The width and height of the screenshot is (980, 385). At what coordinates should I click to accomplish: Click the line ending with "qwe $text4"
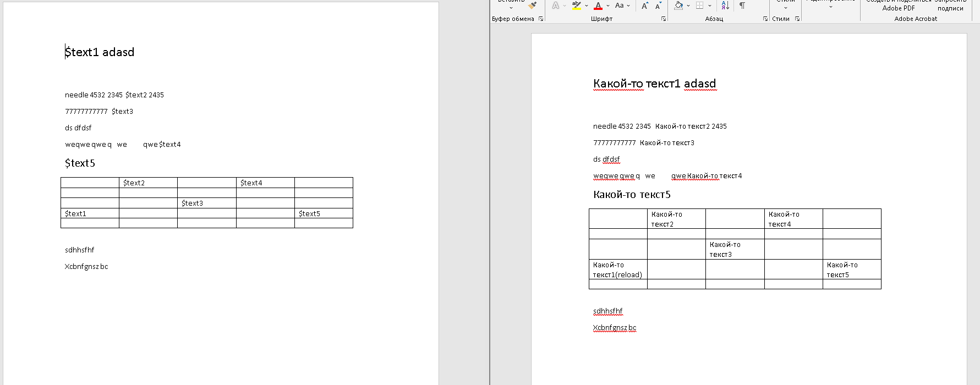(123, 145)
